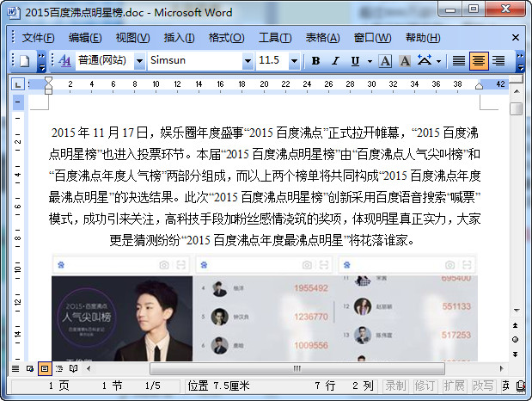The height and width of the screenshot is (401, 532).
Task: Open the 文件(F) menu
Action: 38,38
